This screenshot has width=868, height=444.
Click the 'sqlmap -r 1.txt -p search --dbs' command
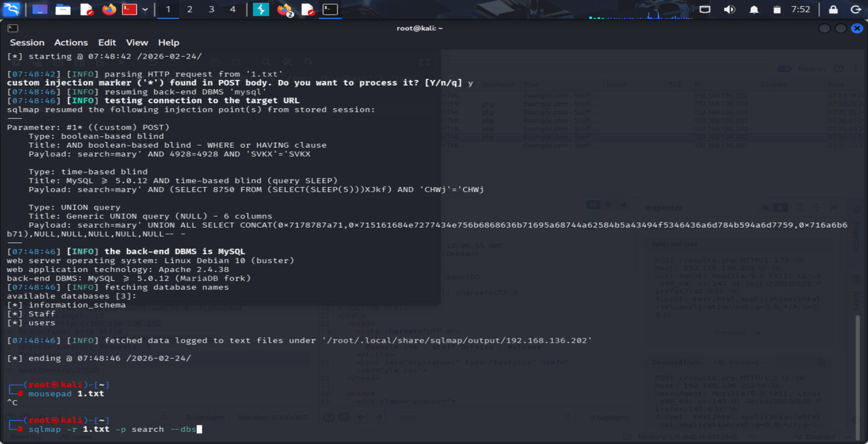pyautogui.click(x=112, y=429)
